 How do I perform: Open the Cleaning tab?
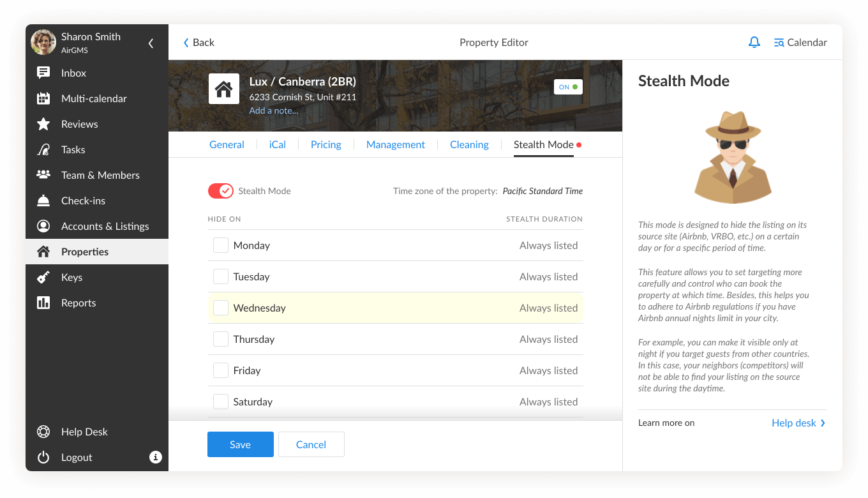(469, 144)
